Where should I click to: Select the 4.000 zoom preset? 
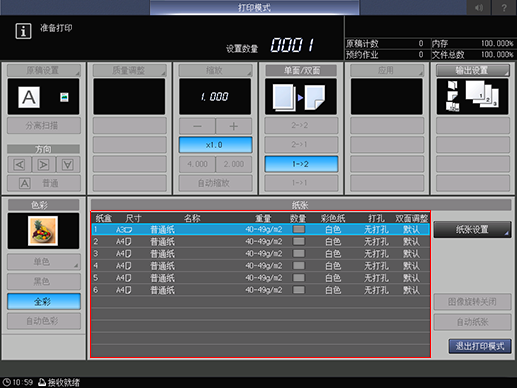197,164
